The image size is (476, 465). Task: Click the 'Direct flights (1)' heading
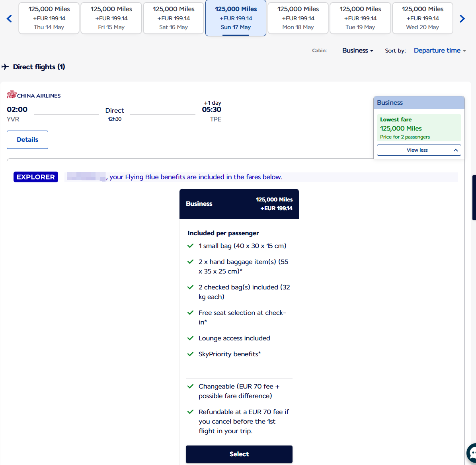(x=39, y=67)
